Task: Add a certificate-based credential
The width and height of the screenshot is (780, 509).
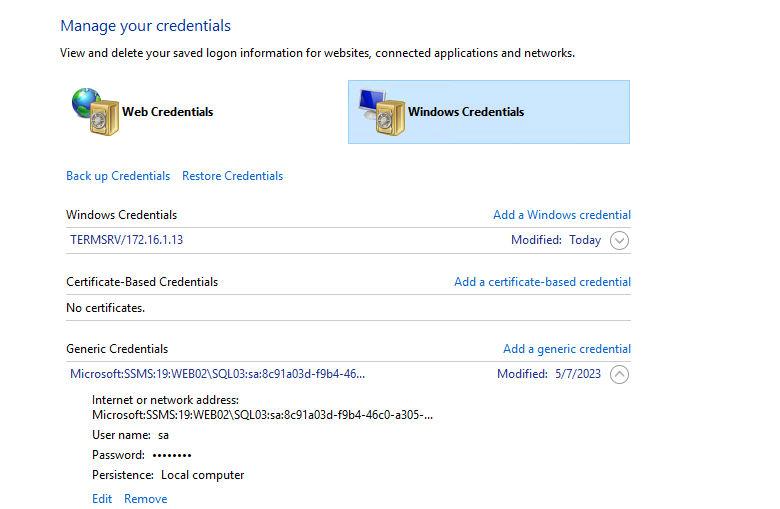Action: (542, 282)
